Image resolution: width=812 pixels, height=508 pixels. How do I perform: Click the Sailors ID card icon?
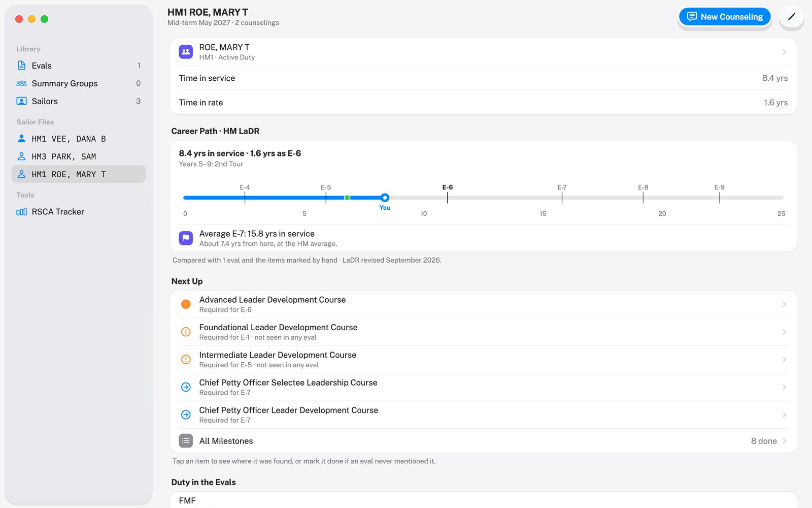[x=21, y=101]
